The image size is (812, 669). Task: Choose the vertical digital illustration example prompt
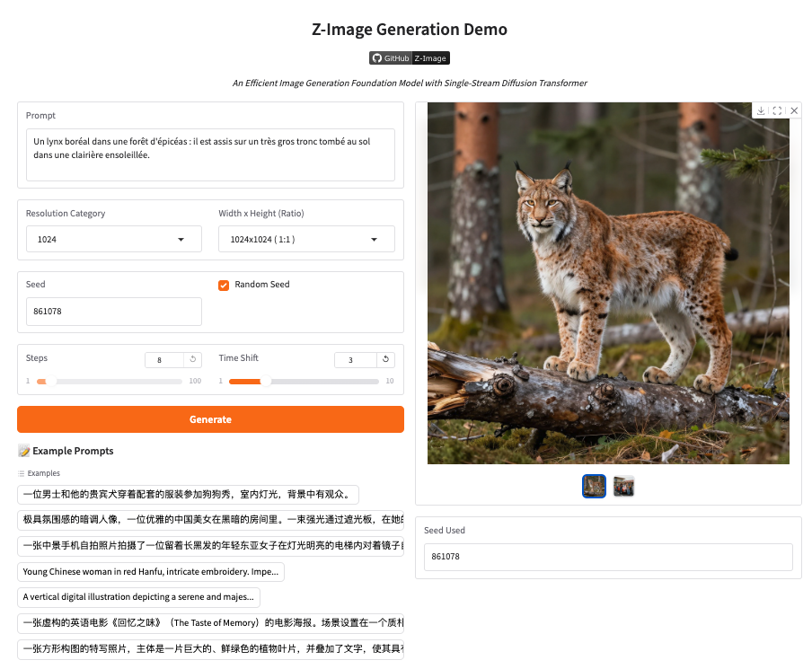138,596
